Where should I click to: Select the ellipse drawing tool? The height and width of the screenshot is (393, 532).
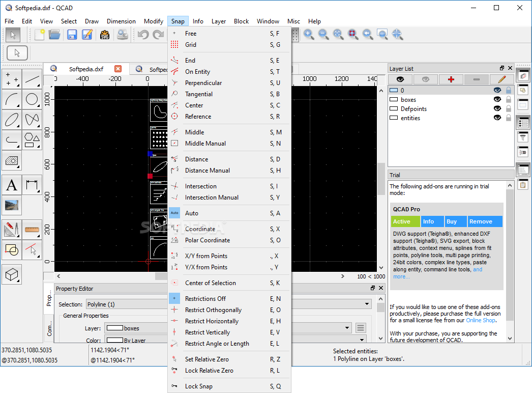click(x=12, y=119)
